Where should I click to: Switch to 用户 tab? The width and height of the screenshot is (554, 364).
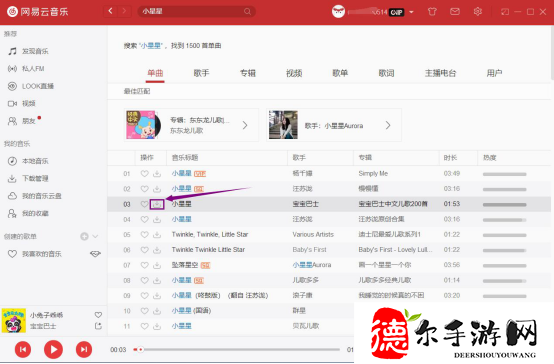point(494,73)
